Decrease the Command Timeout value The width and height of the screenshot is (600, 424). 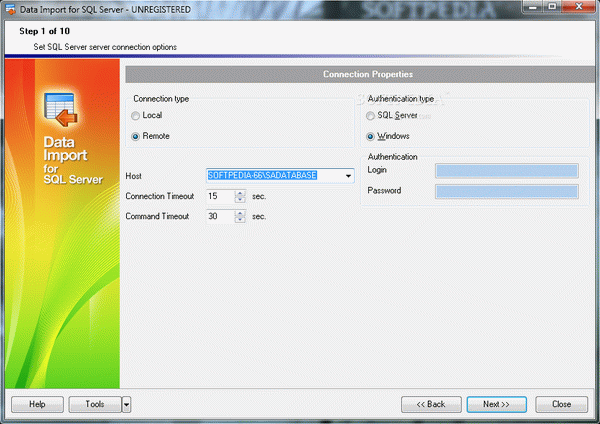[240, 220]
